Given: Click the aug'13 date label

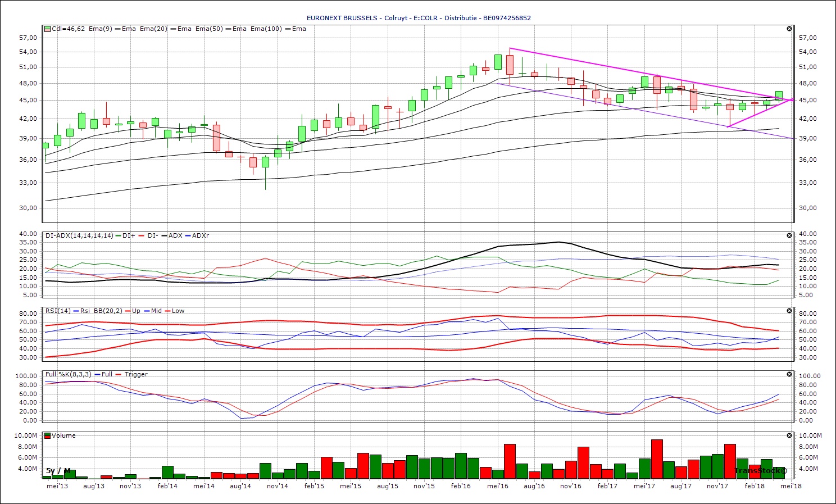Looking at the screenshot, I should (x=93, y=486).
